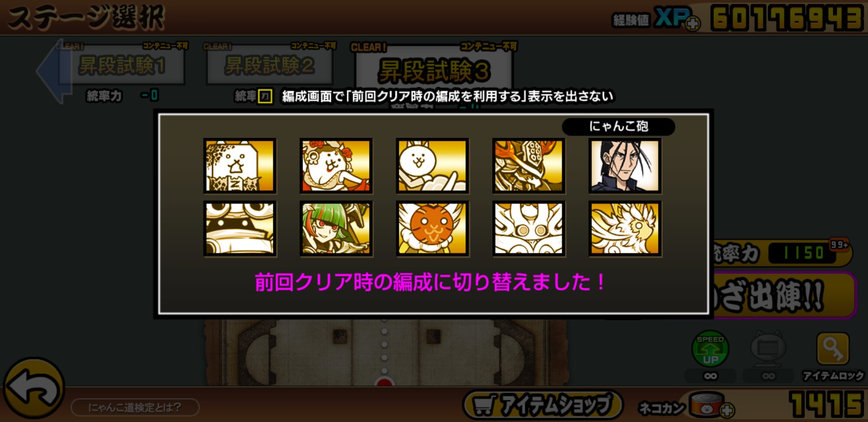This screenshot has width=868, height=422.
Task: Select the golden phoenix unit icon
Action: click(625, 229)
